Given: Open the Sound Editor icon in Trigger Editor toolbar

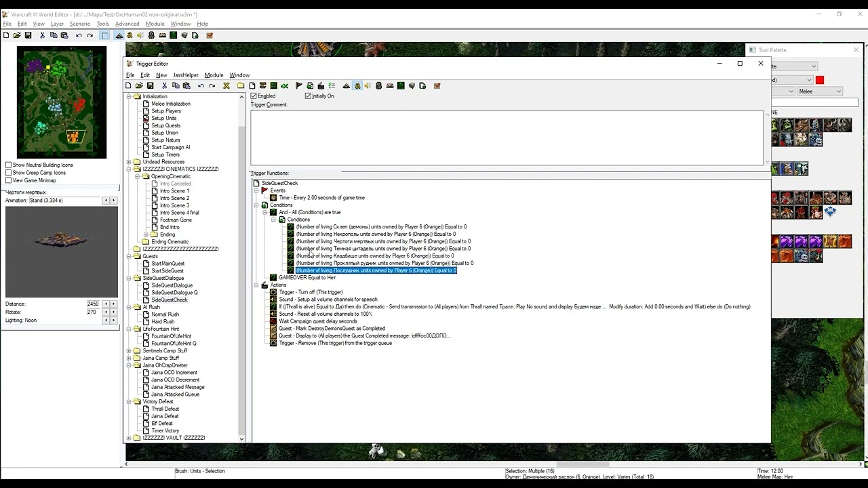Looking at the screenshot, I should coord(368,85).
